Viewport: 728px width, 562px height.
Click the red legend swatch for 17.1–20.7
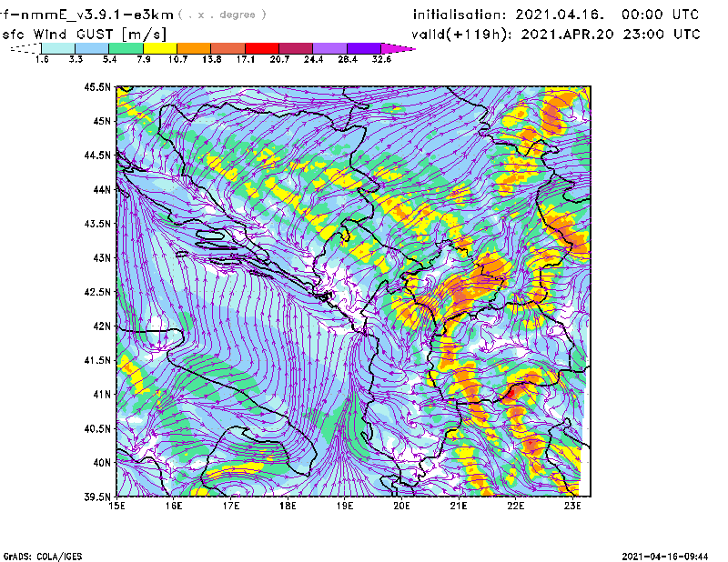click(x=262, y=48)
